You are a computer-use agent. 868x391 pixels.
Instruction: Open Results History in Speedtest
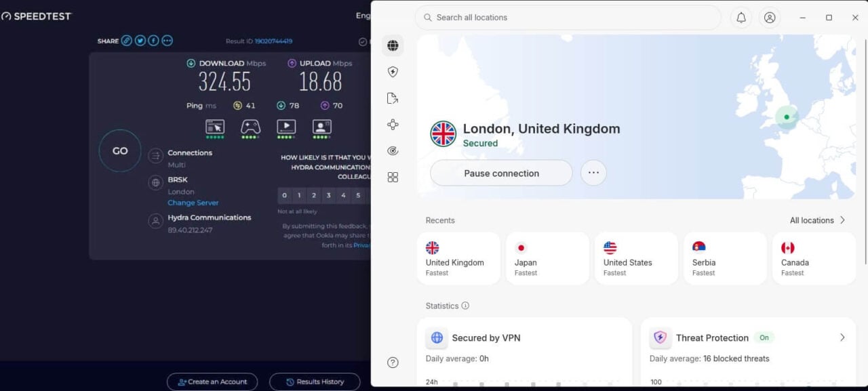pos(315,382)
